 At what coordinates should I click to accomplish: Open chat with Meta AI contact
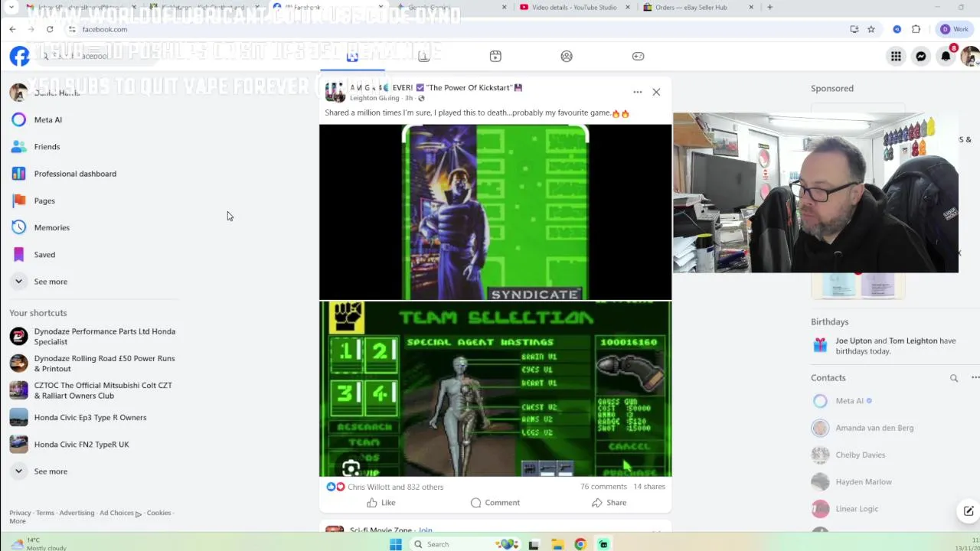pyautogui.click(x=849, y=401)
